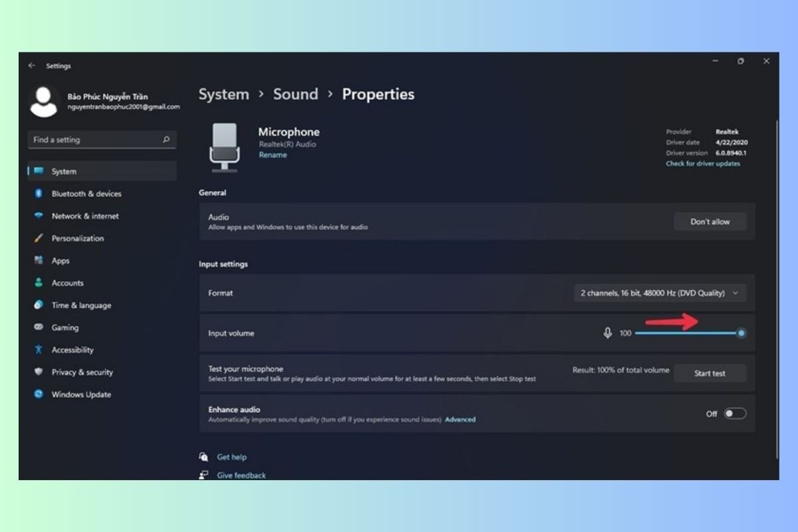Go to Time & language settings
The image size is (798, 532).
[81, 305]
